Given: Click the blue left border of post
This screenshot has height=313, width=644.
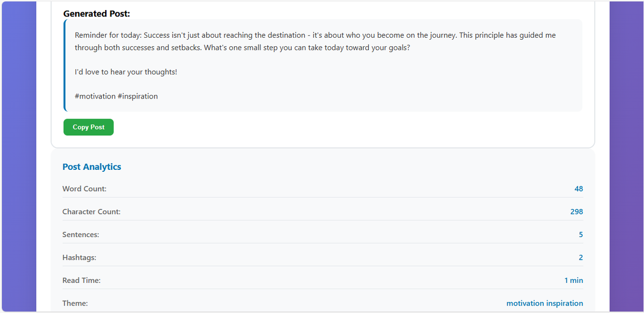Looking at the screenshot, I should tap(64, 65).
